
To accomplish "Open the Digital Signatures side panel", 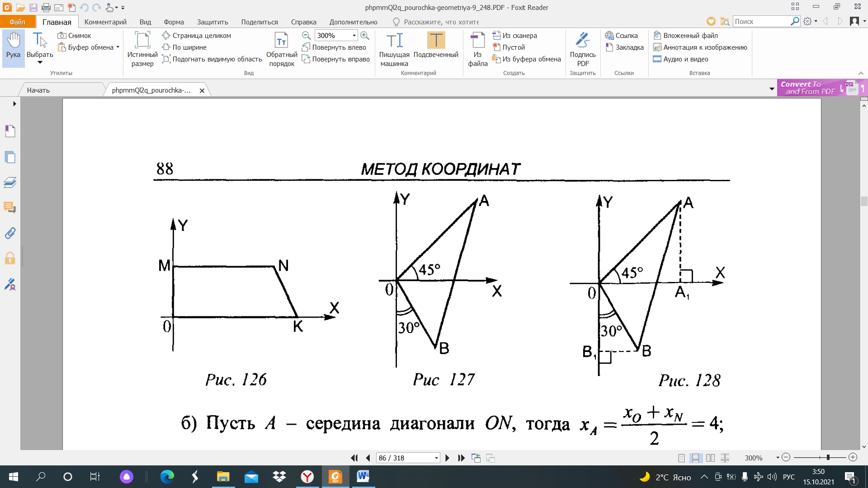I will (x=10, y=284).
